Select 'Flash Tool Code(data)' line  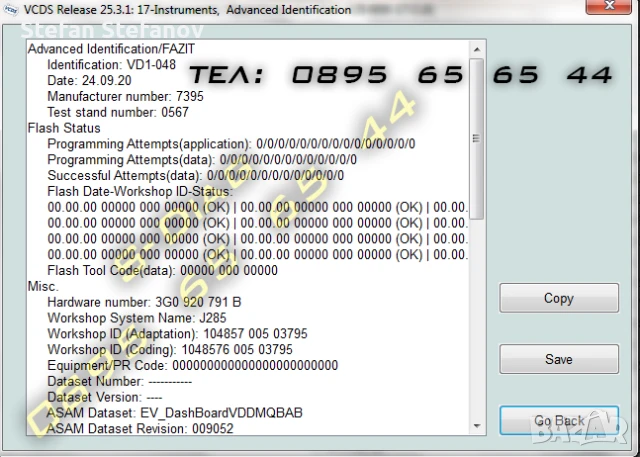point(162,271)
